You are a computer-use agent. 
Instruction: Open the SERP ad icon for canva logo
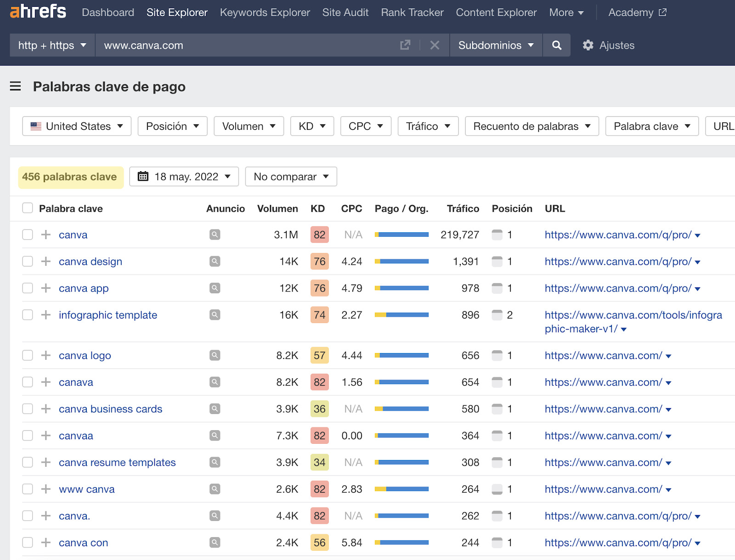[215, 355]
